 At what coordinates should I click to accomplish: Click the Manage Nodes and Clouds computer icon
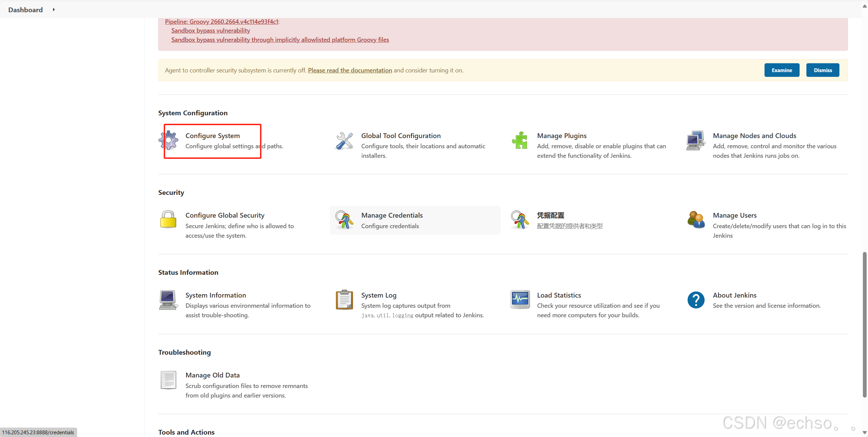695,140
